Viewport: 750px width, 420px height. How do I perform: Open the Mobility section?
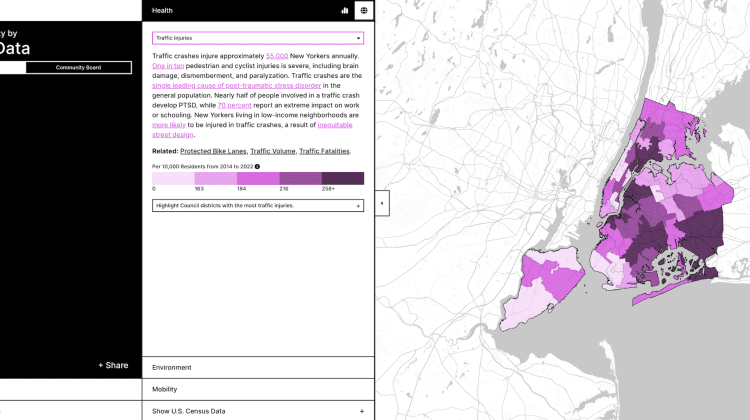click(x=258, y=389)
